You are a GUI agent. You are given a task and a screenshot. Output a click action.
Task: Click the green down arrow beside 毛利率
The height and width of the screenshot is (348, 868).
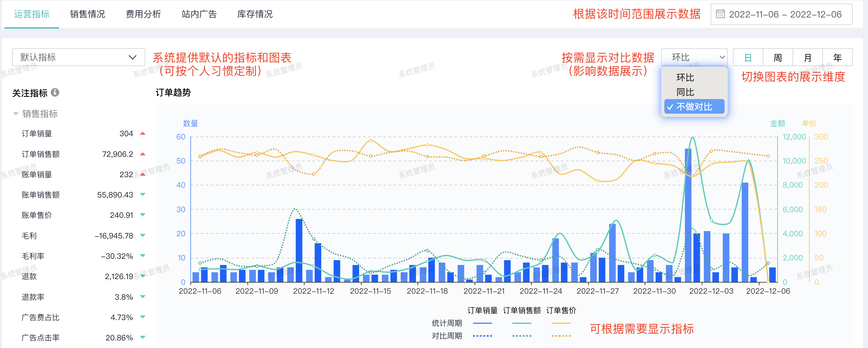[142, 256]
